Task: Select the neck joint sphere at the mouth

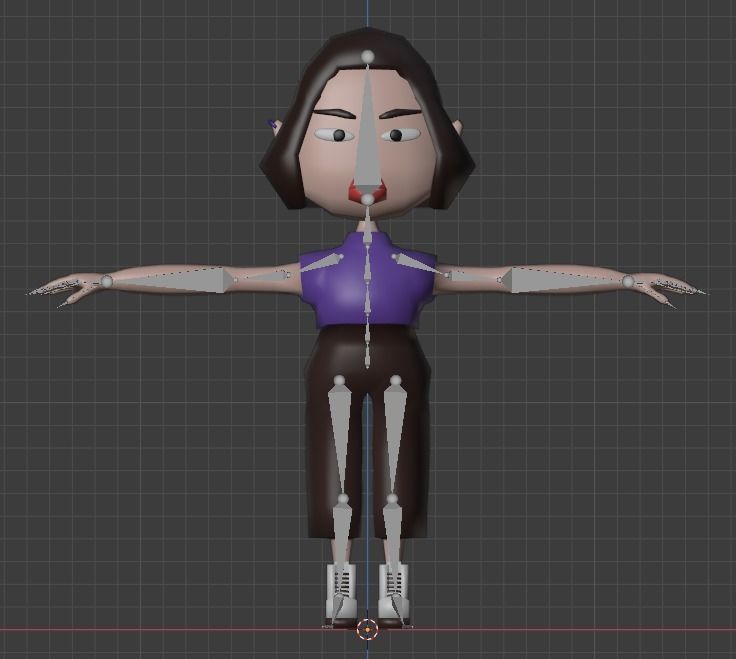Action: tap(368, 200)
